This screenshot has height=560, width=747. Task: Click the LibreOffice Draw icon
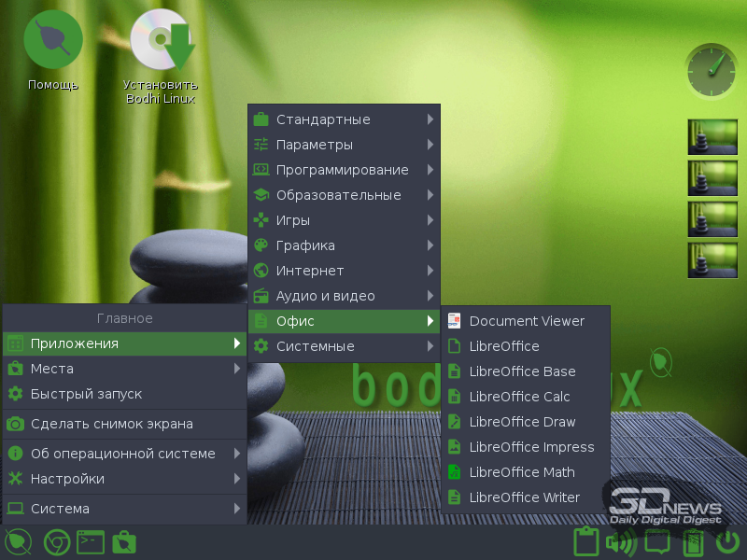tap(455, 422)
